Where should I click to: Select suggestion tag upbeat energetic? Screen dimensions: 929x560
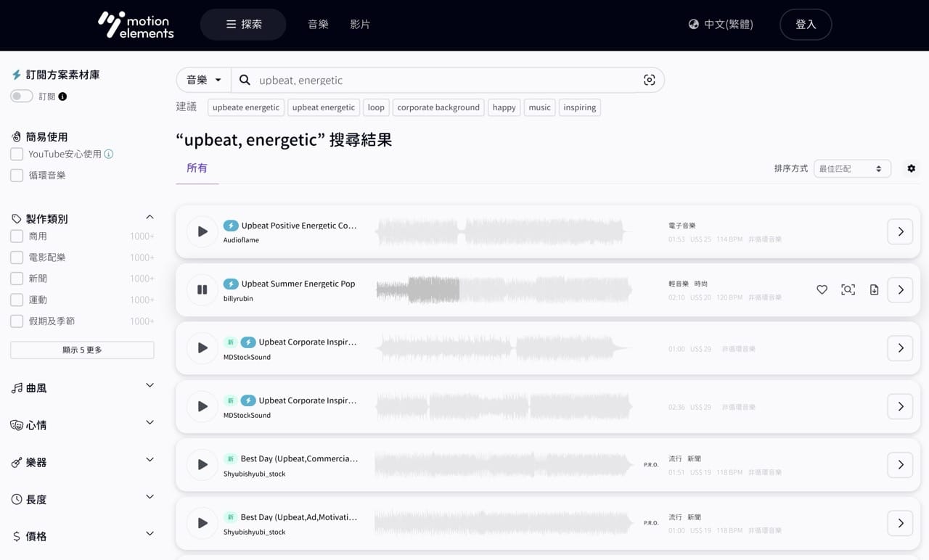324,107
